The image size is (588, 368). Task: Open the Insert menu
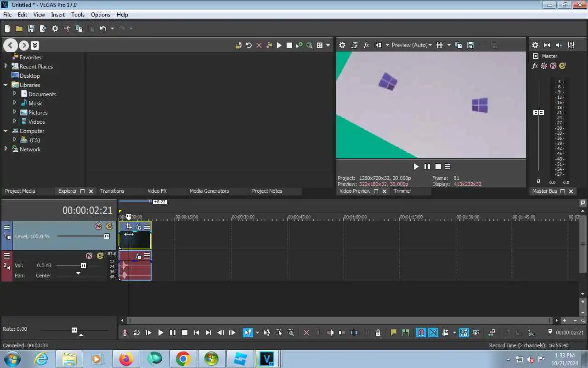click(58, 15)
